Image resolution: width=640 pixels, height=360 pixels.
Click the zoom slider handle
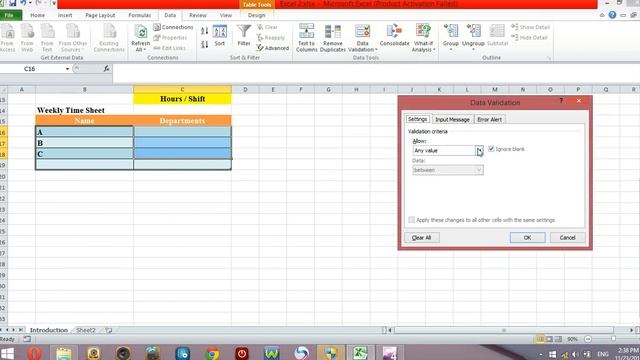tap(613, 339)
